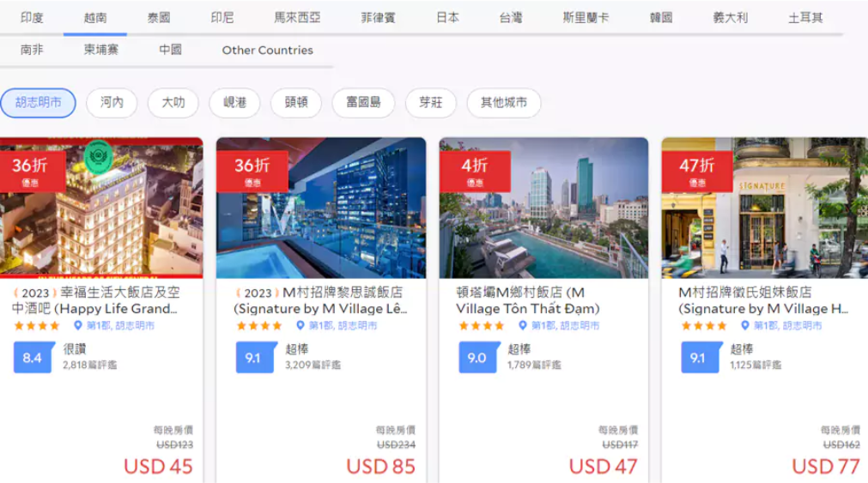The height and width of the screenshot is (483, 868).
Task: Open the 泰國 country tab
Action: pyautogui.click(x=158, y=18)
